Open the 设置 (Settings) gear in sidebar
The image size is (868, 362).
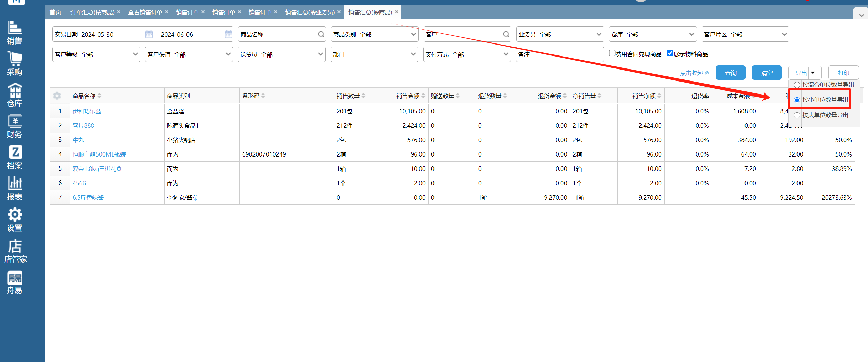tap(14, 220)
